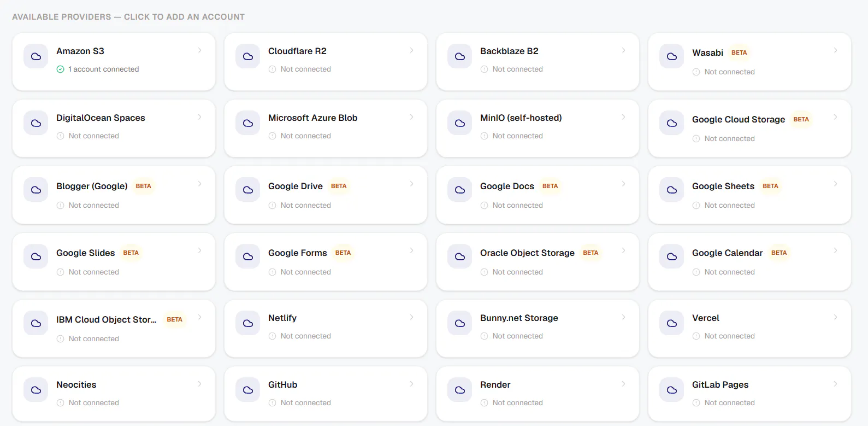Click the BETA badge next to Blogger (Google)
The height and width of the screenshot is (426, 868).
(x=144, y=186)
